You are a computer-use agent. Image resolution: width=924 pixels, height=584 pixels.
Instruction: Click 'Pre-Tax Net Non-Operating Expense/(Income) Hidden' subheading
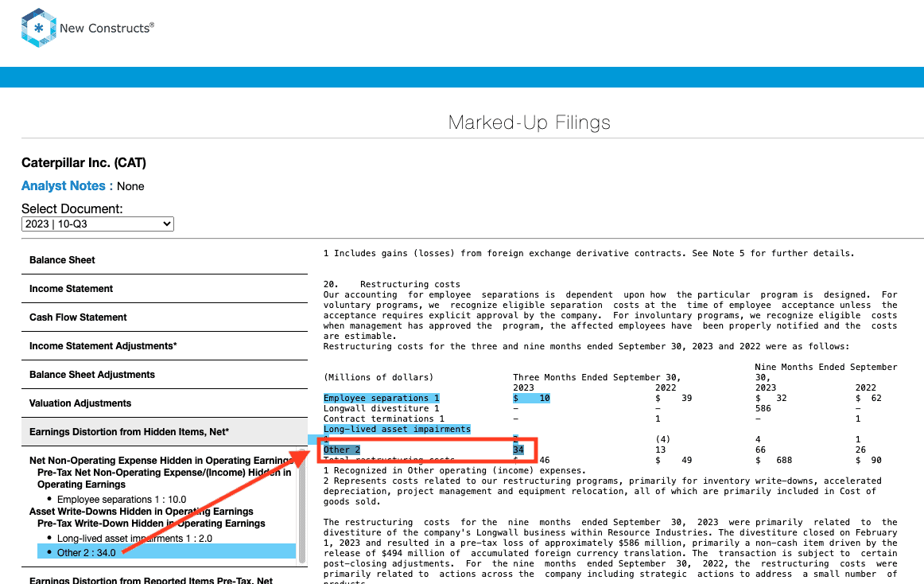coord(165,478)
